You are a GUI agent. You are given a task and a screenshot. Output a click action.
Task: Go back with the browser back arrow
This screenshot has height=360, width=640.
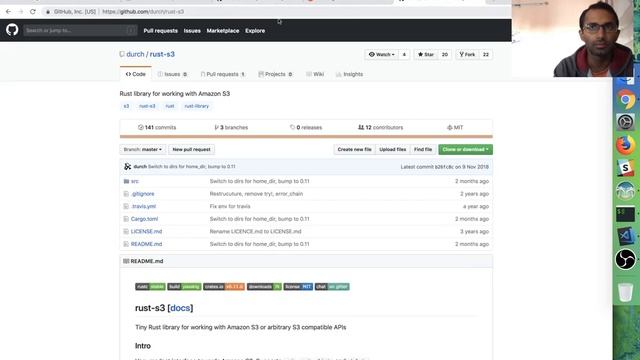pos(8,11)
